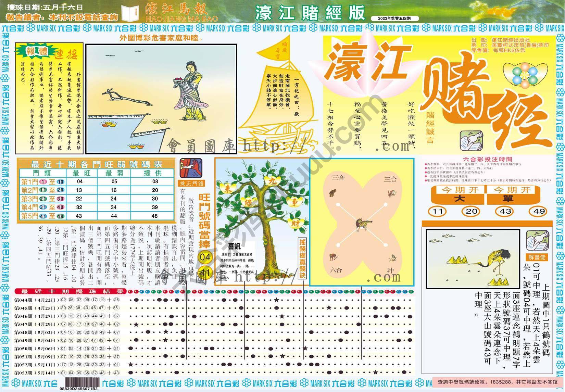The image size is (565, 392).
Task: Click cell 44 in the 第5門 row
Action: [114, 216]
